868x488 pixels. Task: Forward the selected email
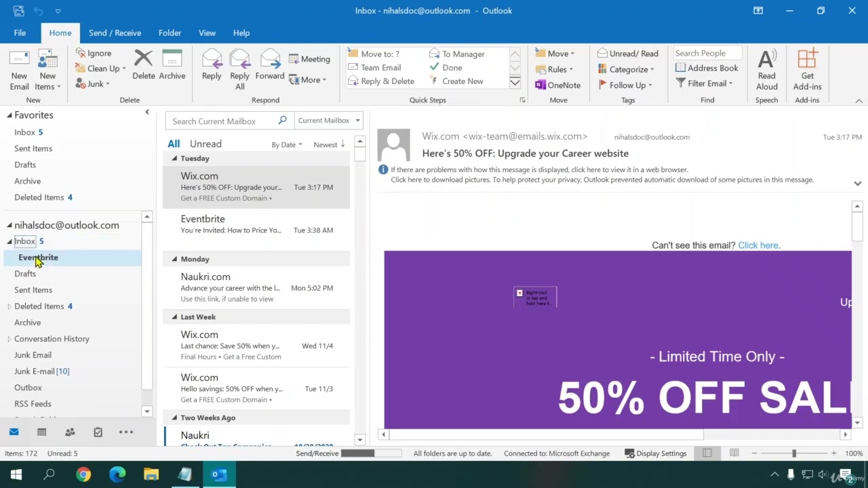[x=270, y=65]
